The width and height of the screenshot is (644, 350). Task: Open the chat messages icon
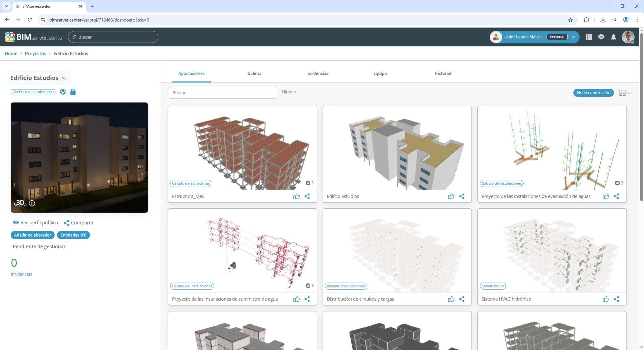pyautogui.click(x=601, y=37)
